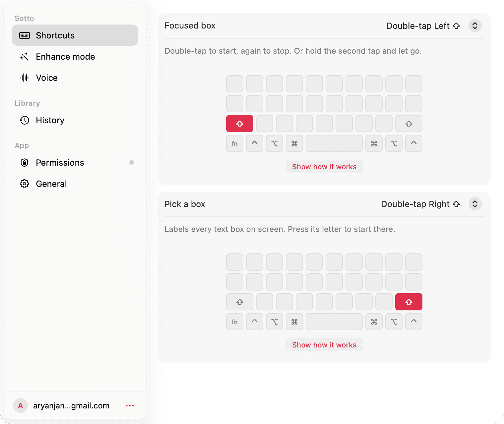
Task: Click the red highlighted right shift key
Action: pos(409,302)
